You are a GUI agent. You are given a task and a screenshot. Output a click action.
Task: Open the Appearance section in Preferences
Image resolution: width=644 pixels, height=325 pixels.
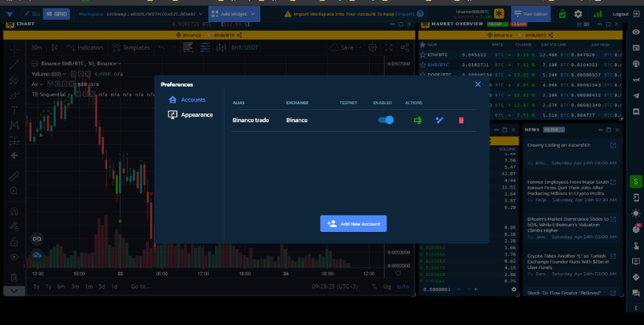(191, 114)
